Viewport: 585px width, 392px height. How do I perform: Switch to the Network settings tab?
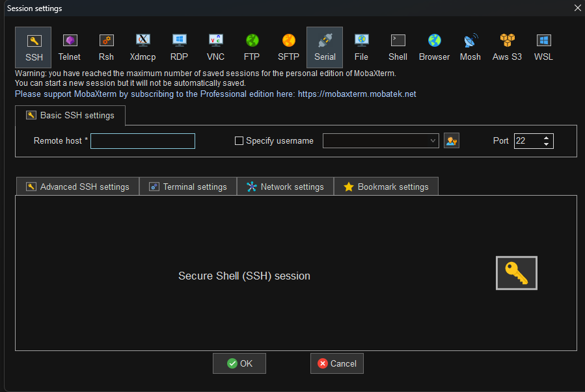click(286, 187)
